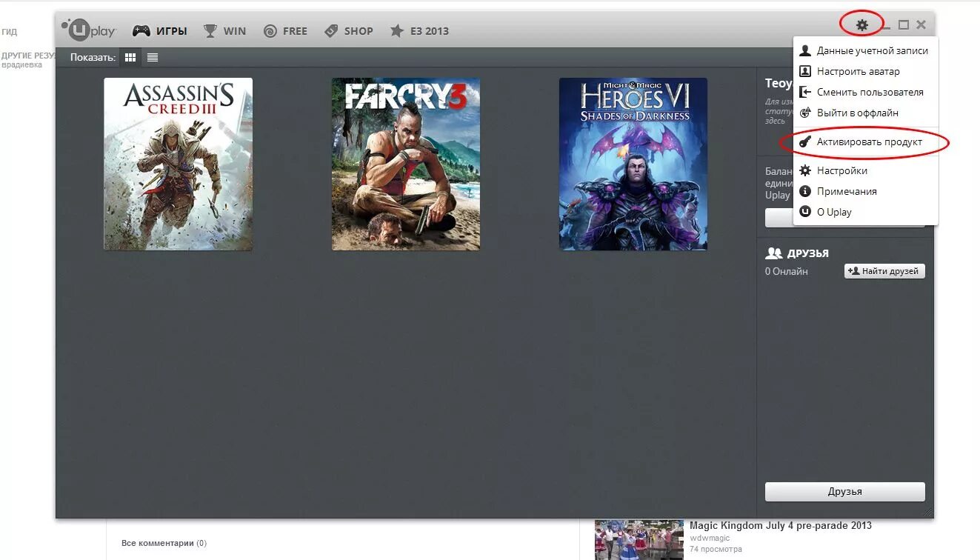Open Magic Kingdom July 4 pre-parade video link

coord(781,526)
